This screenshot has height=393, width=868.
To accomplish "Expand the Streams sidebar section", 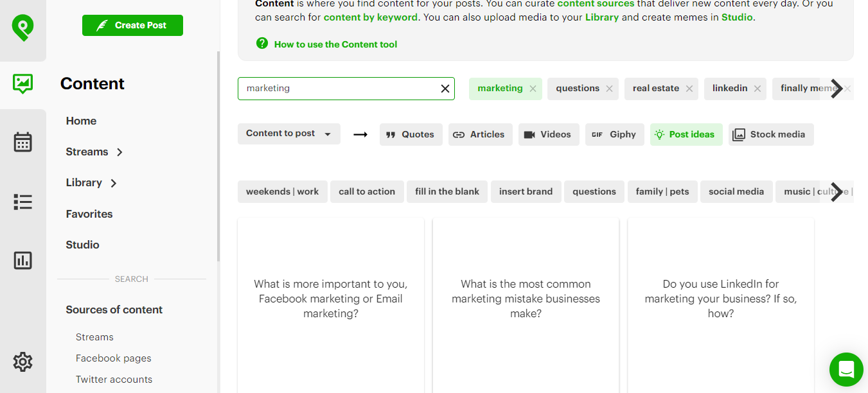I will pyautogui.click(x=94, y=152).
